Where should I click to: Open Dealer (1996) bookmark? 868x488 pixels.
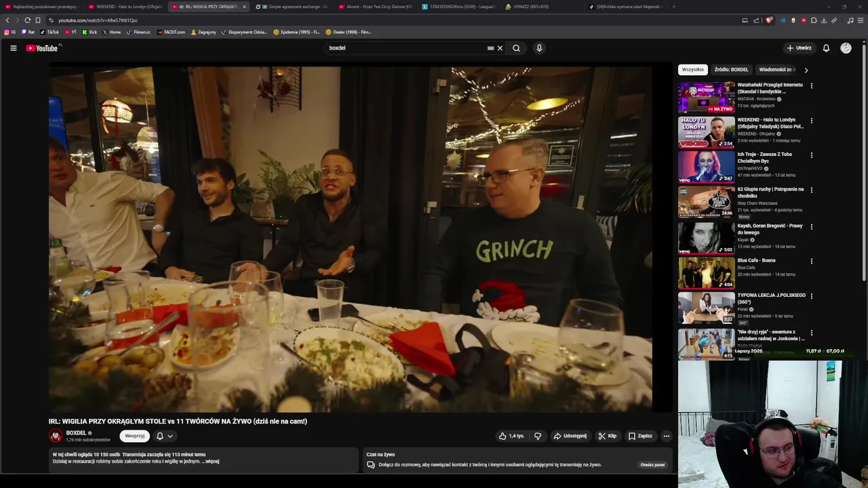349,32
